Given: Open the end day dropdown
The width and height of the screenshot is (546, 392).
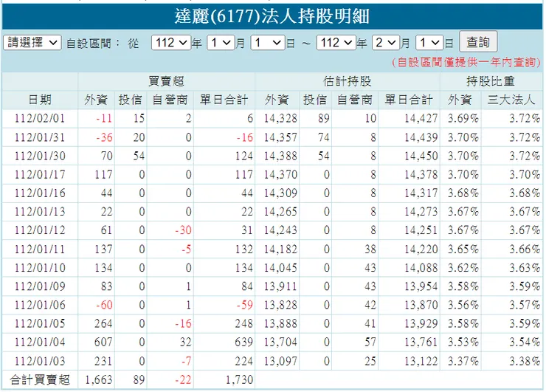Looking at the screenshot, I should [x=429, y=43].
